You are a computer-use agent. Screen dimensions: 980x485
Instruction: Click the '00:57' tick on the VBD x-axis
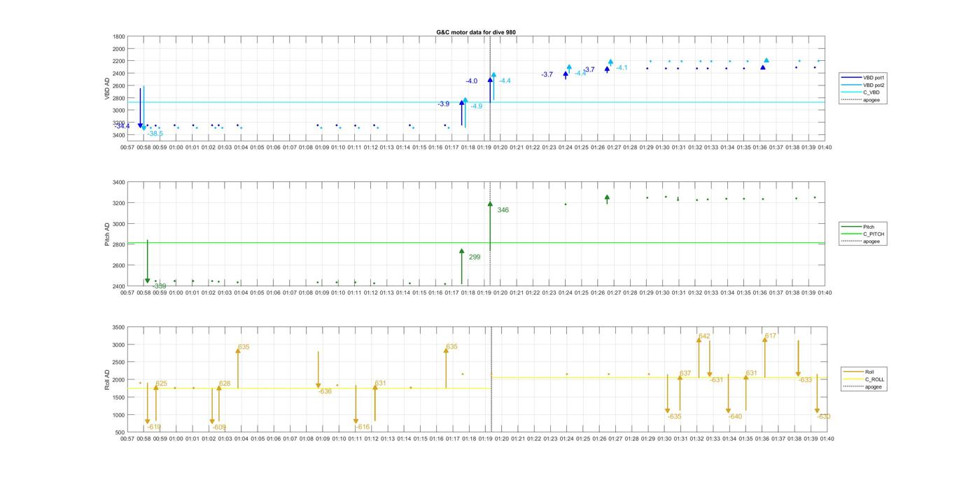pyautogui.click(x=127, y=147)
